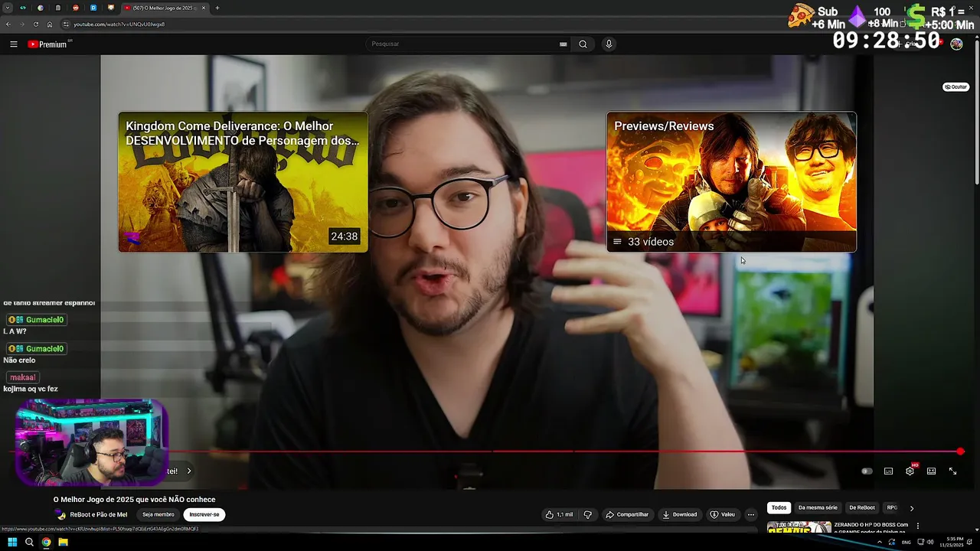Click the Ocultar end-screen button
The image size is (980, 551).
[955, 87]
